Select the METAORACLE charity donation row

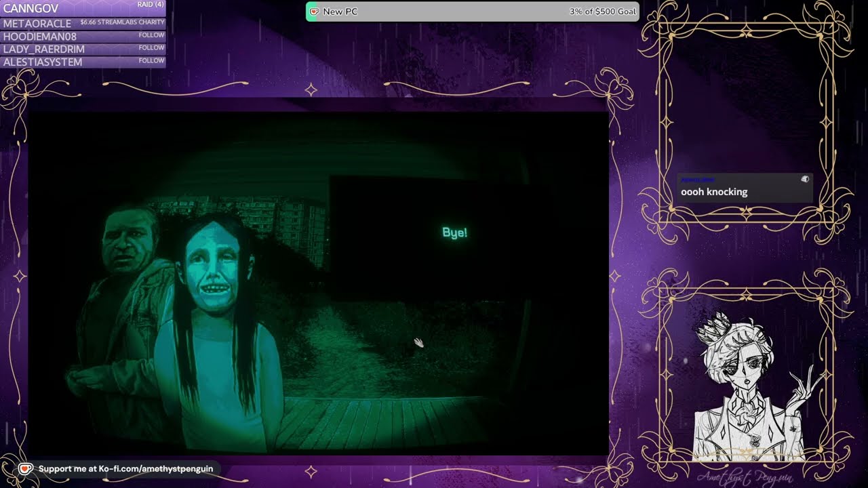click(x=83, y=23)
